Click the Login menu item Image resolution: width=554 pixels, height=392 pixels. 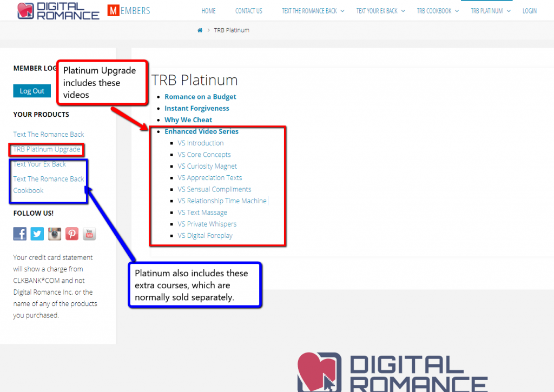[529, 11]
